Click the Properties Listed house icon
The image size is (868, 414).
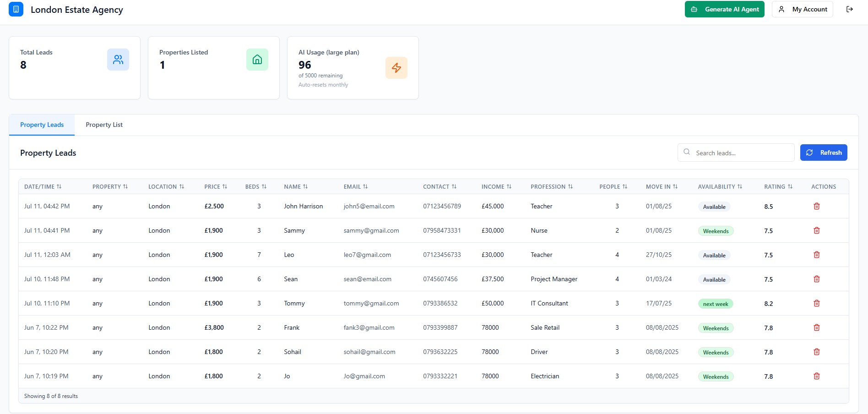[257, 60]
